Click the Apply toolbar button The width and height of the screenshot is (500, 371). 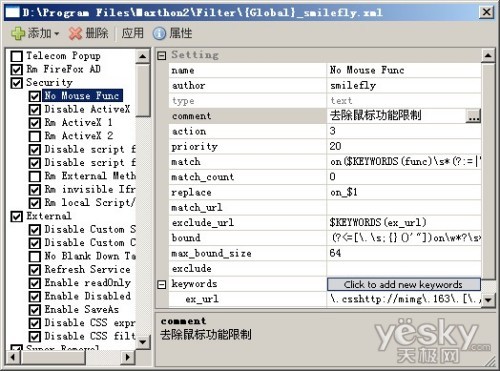[x=133, y=33]
